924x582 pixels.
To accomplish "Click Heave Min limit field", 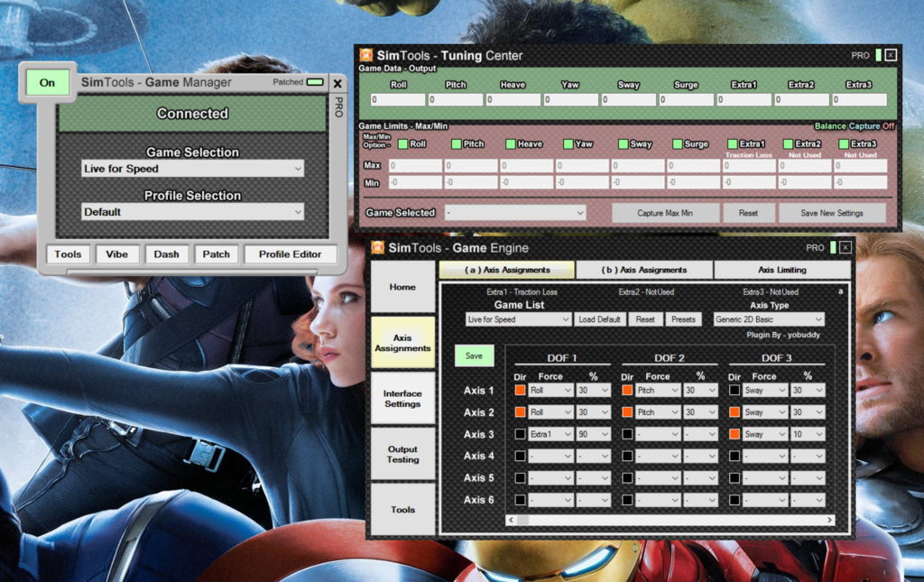I will click(527, 182).
